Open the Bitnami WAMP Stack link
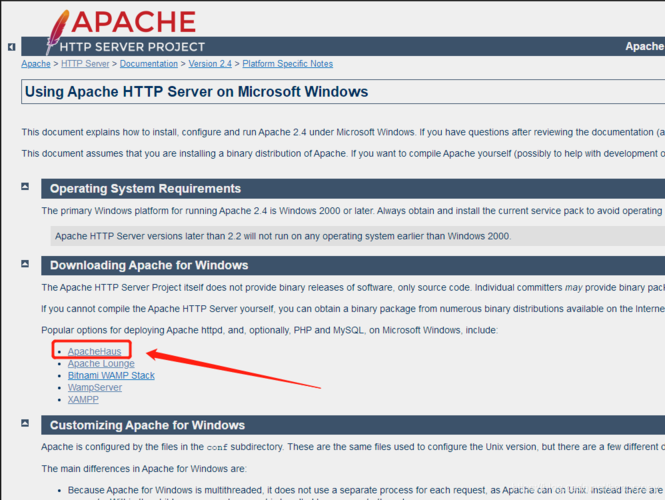 click(111, 375)
